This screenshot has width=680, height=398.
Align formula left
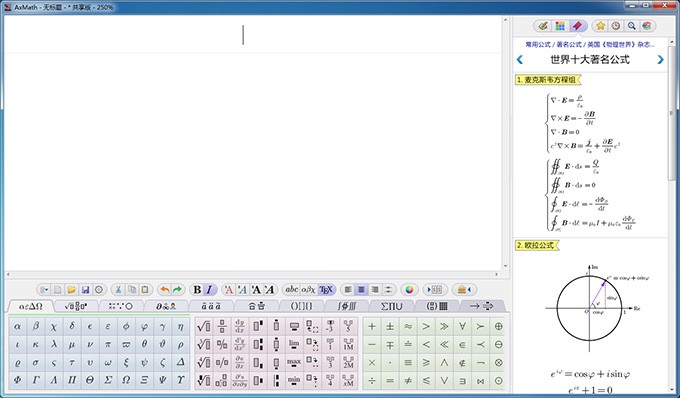348,290
